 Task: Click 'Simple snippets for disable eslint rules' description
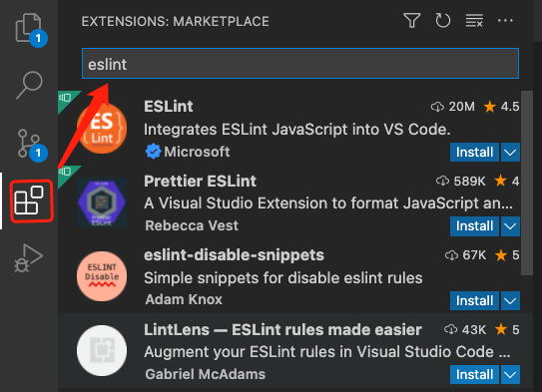click(x=283, y=278)
